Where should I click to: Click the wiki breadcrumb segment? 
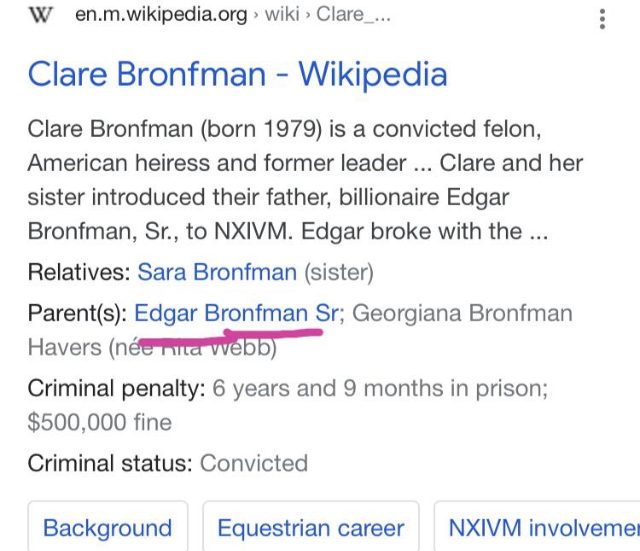[282, 15]
